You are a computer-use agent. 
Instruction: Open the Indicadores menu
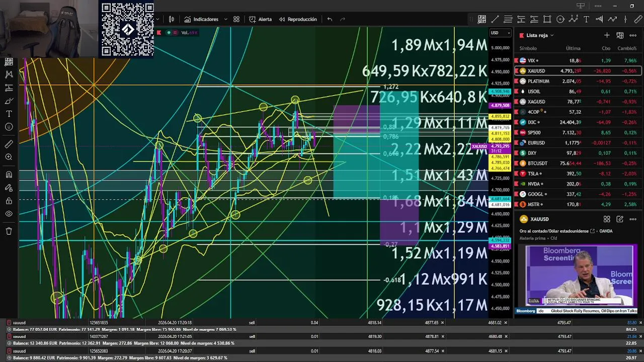coord(201,19)
